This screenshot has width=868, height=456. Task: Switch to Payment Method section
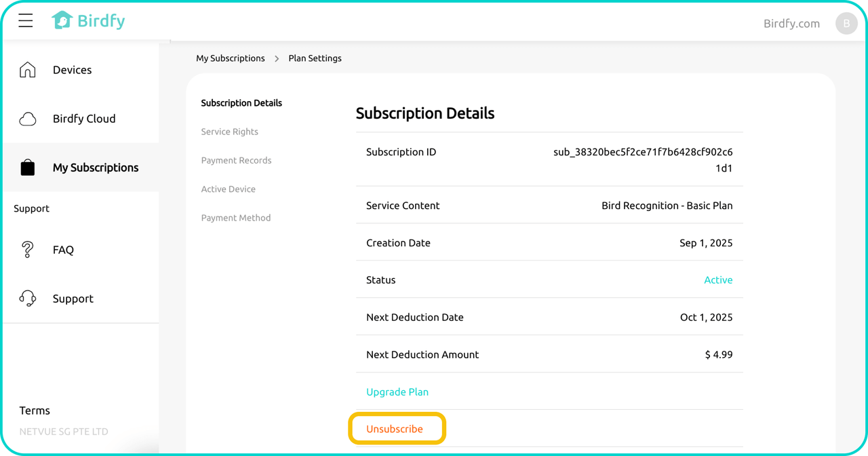point(235,218)
